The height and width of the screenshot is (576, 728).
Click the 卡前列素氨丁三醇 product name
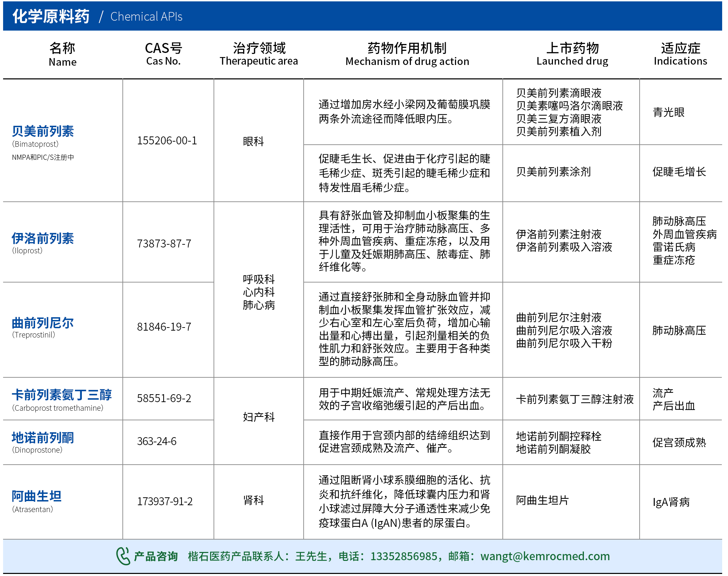coord(62,395)
